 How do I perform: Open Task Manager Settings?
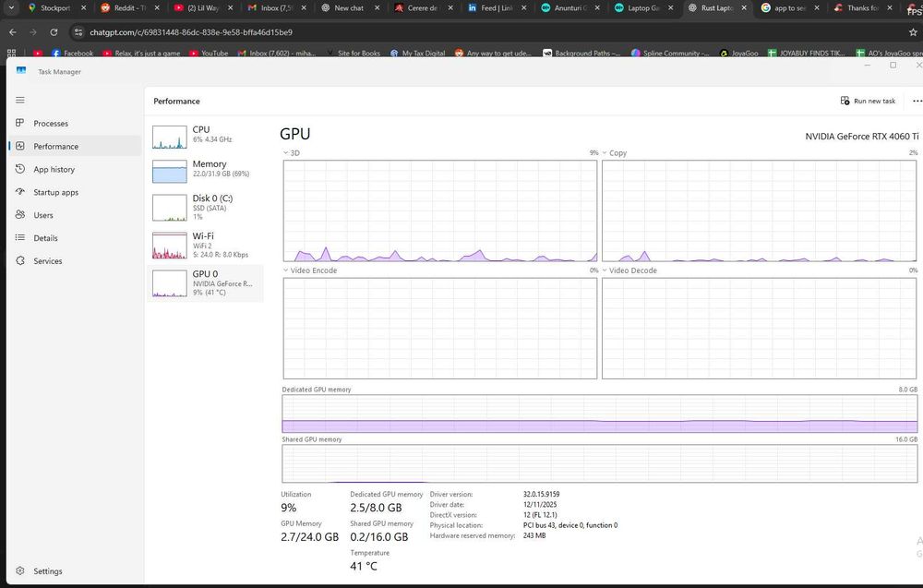point(74,571)
